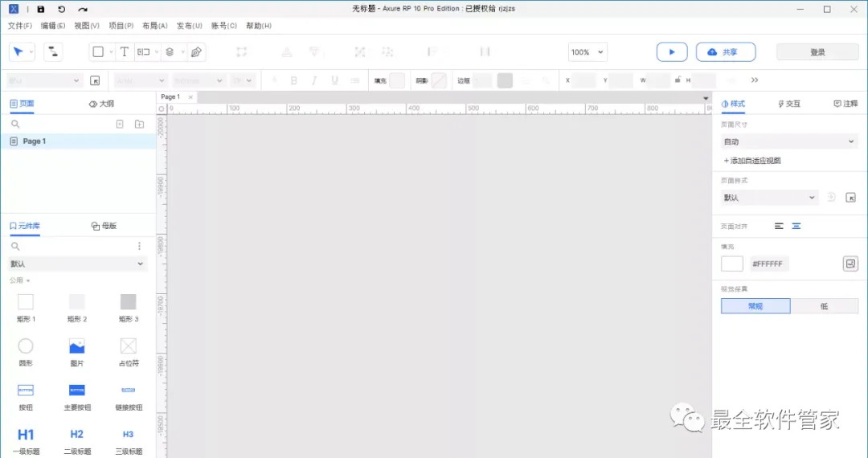868x458 pixels.
Task: Click 添加自适应视图 link
Action: pyautogui.click(x=752, y=161)
